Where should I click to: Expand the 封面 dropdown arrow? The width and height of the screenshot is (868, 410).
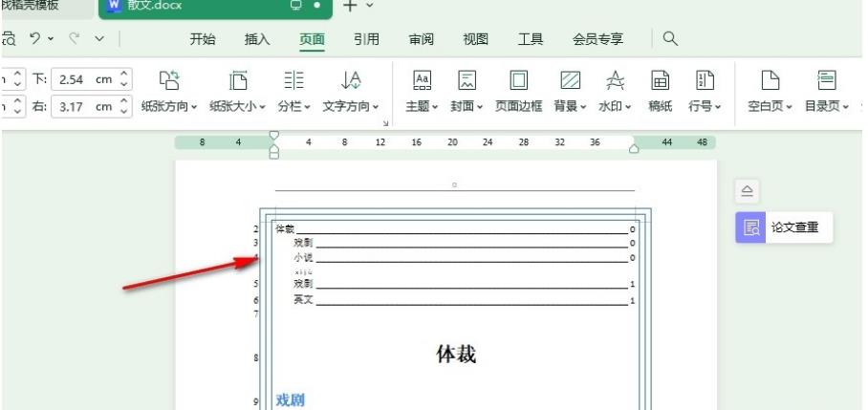[480, 107]
